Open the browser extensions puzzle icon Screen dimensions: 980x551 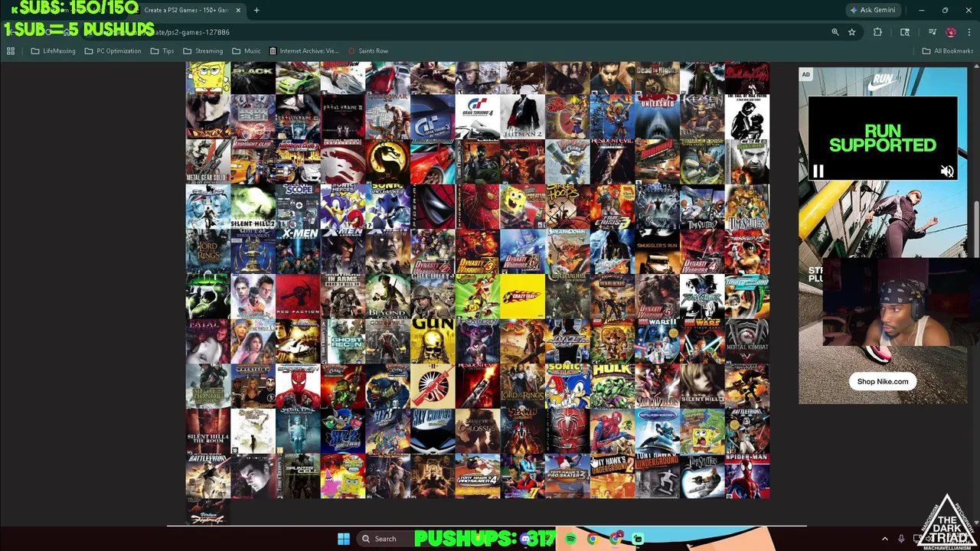click(x=877, y=32)
